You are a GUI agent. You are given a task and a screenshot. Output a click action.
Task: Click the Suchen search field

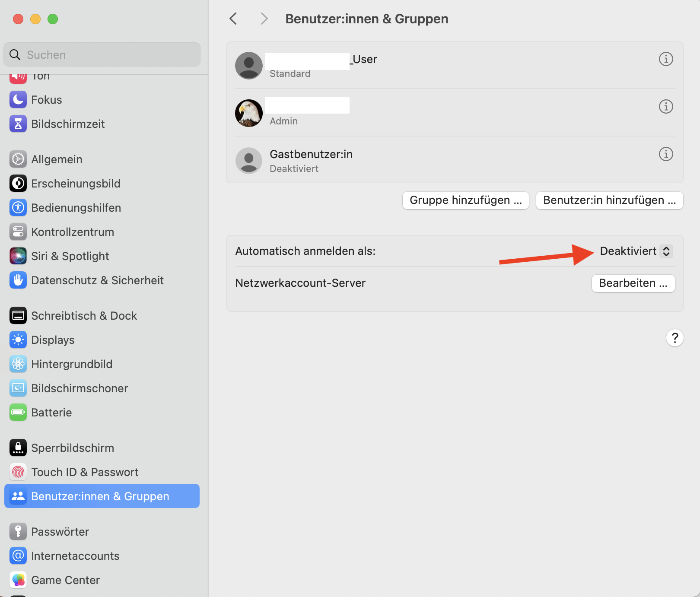tap(102, 54)
